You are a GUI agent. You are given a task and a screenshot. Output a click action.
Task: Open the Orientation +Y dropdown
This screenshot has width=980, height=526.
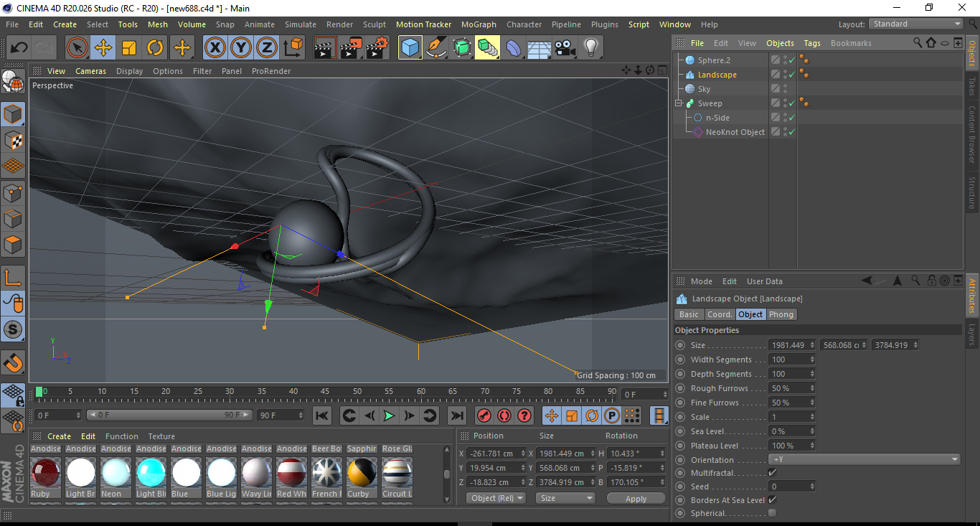point(864,459)
